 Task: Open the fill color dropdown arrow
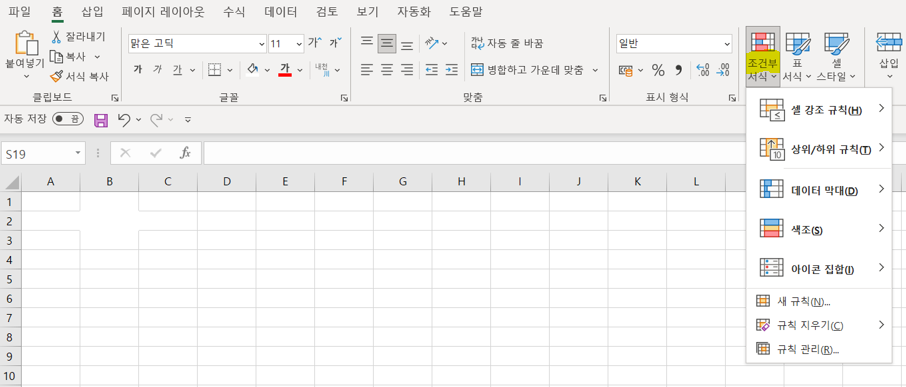267,70
